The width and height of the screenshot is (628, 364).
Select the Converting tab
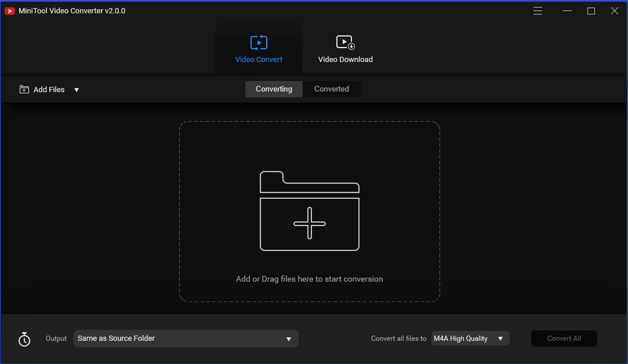pyautogui.click(x=273, y=89)
